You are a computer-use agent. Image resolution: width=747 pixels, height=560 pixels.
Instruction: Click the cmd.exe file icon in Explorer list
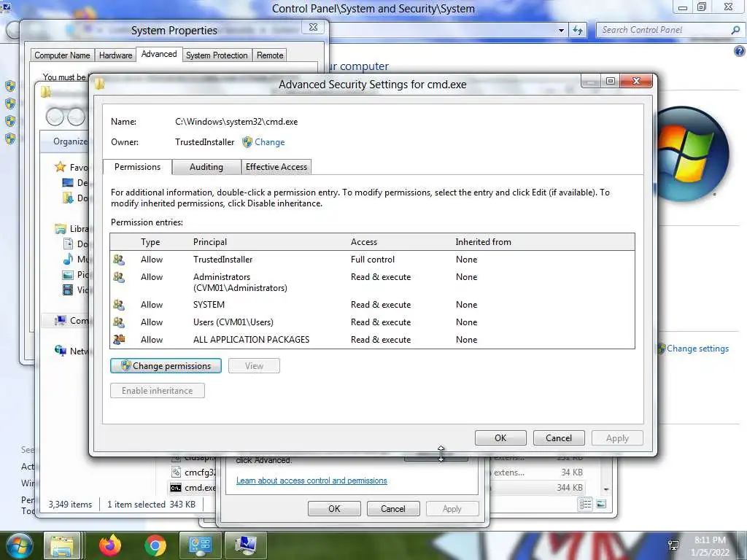coord(176,488)
